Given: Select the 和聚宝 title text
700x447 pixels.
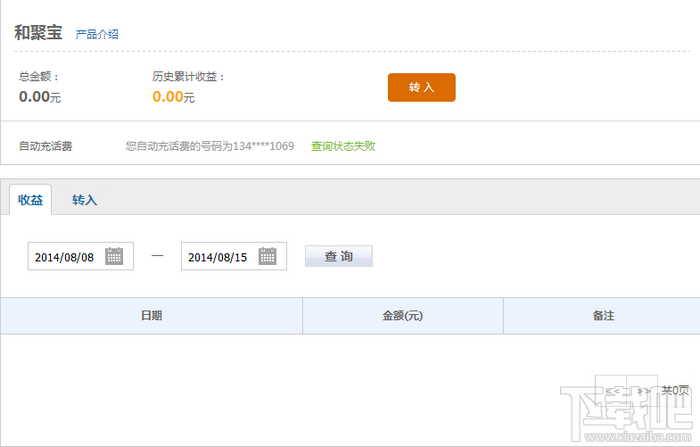Looking at the screenshot, I should [38, 33].
